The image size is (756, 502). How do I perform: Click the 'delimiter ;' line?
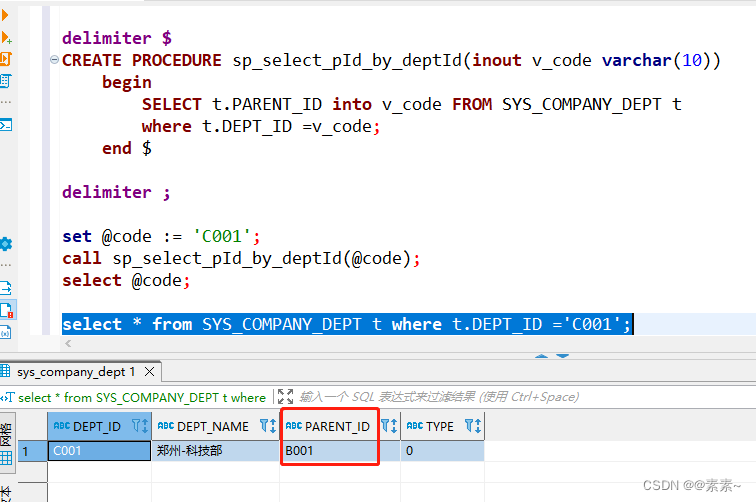point(116,192)
